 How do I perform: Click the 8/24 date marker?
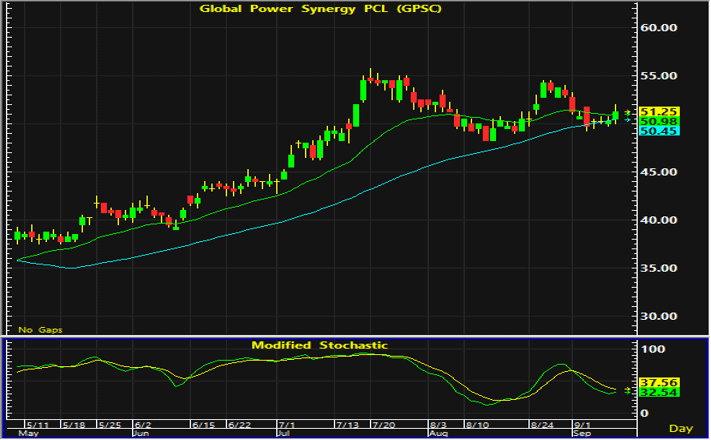pos(542,425)
